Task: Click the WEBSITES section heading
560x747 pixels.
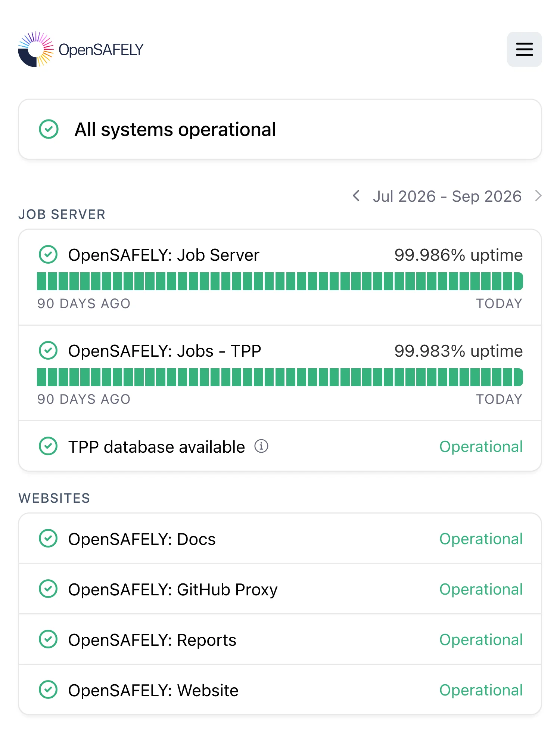Action: click(55, 498)
